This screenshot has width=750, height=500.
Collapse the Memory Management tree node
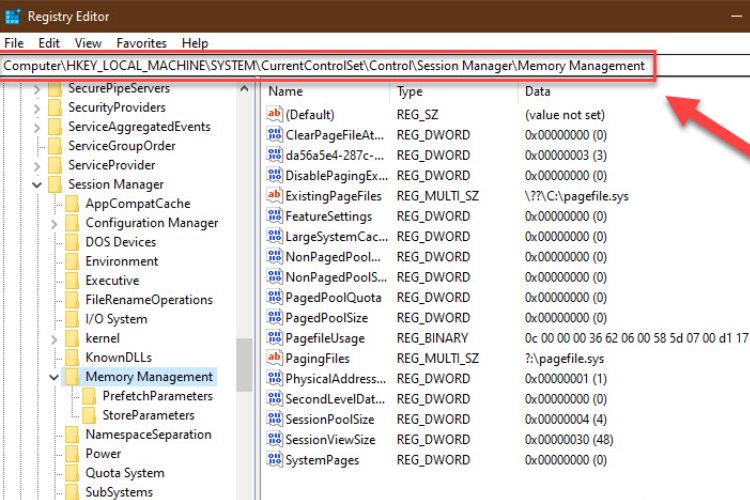(x=54, y=377)
